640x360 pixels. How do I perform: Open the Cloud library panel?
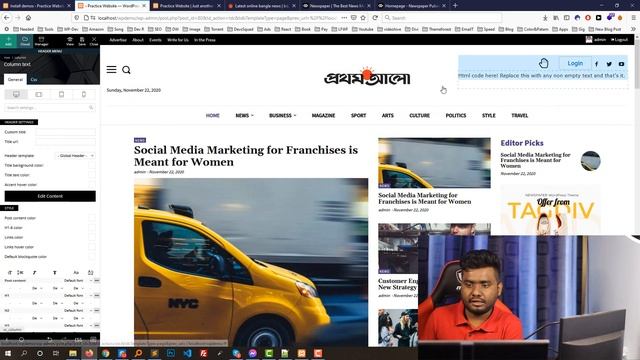point(25,40)
